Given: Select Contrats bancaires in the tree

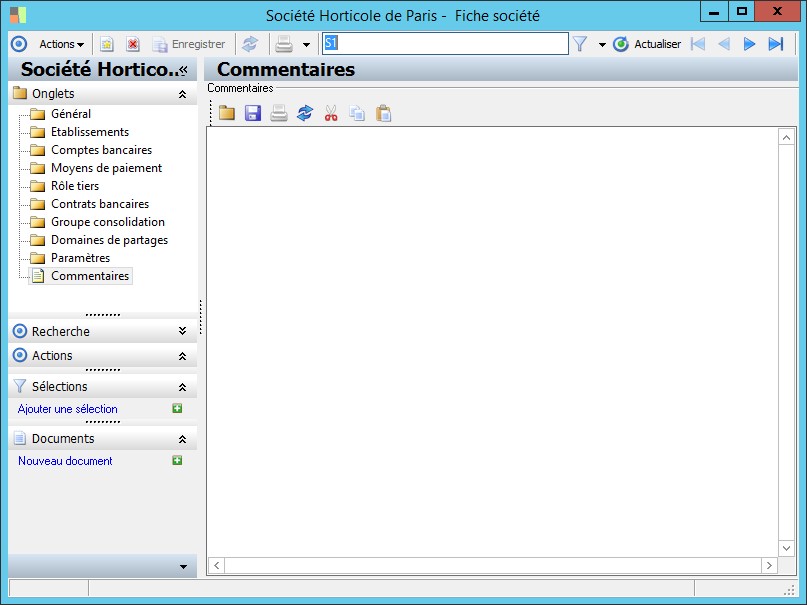Looking at the screenshot, I should pos(100,204).
